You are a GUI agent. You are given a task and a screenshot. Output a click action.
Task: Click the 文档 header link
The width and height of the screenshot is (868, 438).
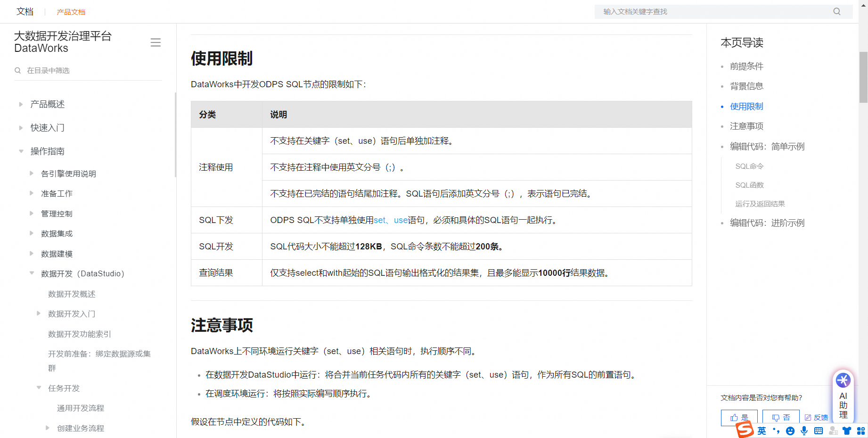coord(25,12)
